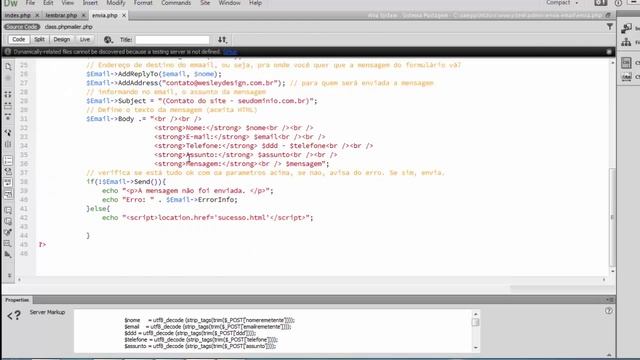Viewport: 640px width, 360px height.
Task: Open the Properties panel help icon
Action: pos(609,311)
